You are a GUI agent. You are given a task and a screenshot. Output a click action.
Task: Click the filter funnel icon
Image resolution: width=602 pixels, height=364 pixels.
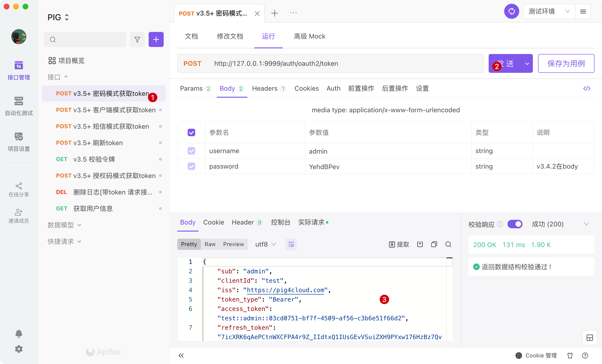(x=137, y=39)
